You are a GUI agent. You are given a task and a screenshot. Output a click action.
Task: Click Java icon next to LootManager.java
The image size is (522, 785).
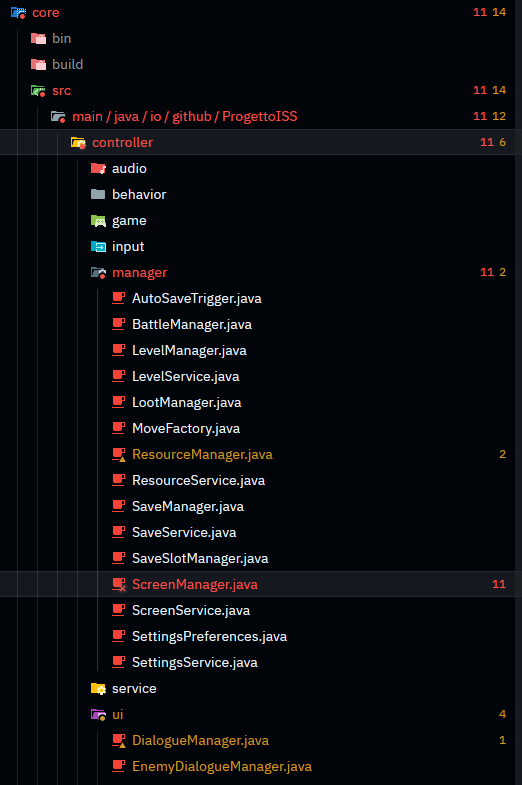coord(119,403)
